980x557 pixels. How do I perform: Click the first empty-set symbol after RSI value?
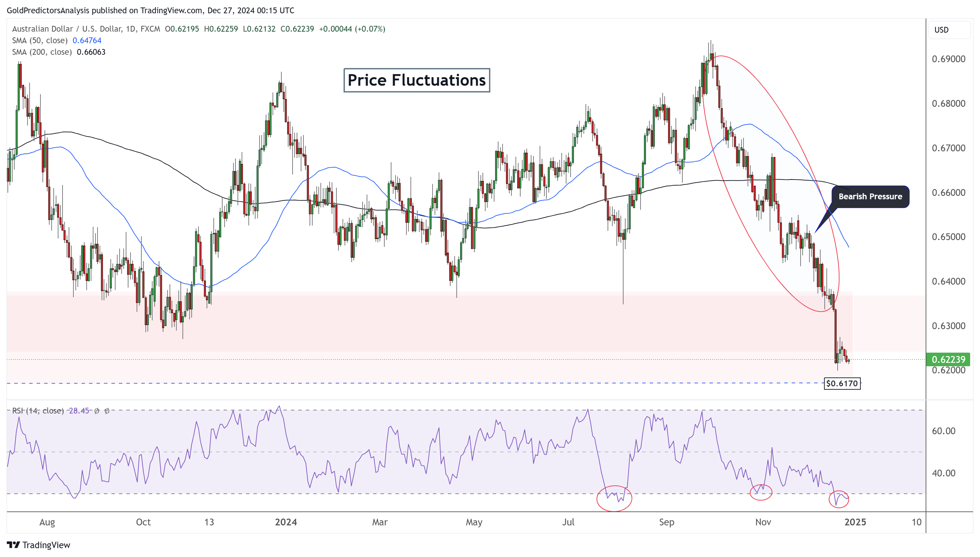[x=97, y=410]
